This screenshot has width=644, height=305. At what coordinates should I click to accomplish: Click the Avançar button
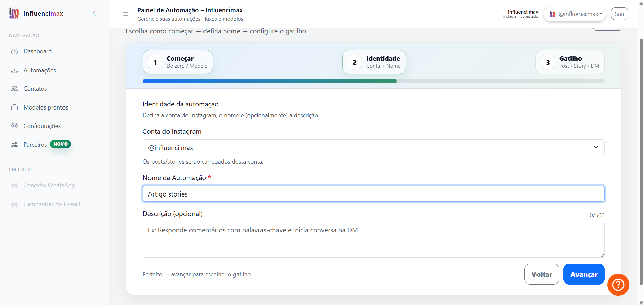click(x=584, y=274)
